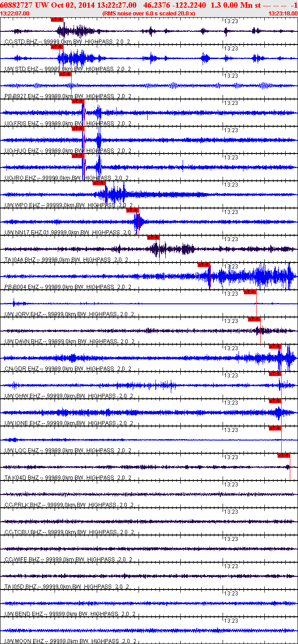Select the arrival flag on UW DAVN BHZ trace

pos(254,319)
